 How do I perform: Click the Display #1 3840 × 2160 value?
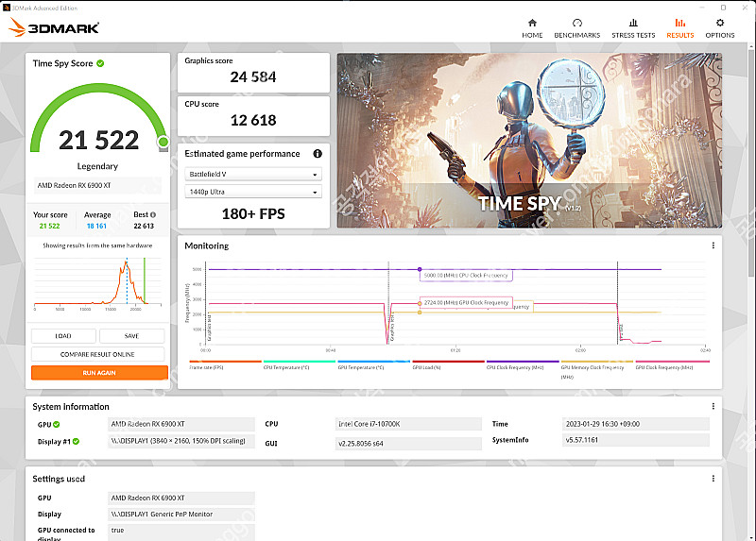pyautogui.click(x=180, y=441)
